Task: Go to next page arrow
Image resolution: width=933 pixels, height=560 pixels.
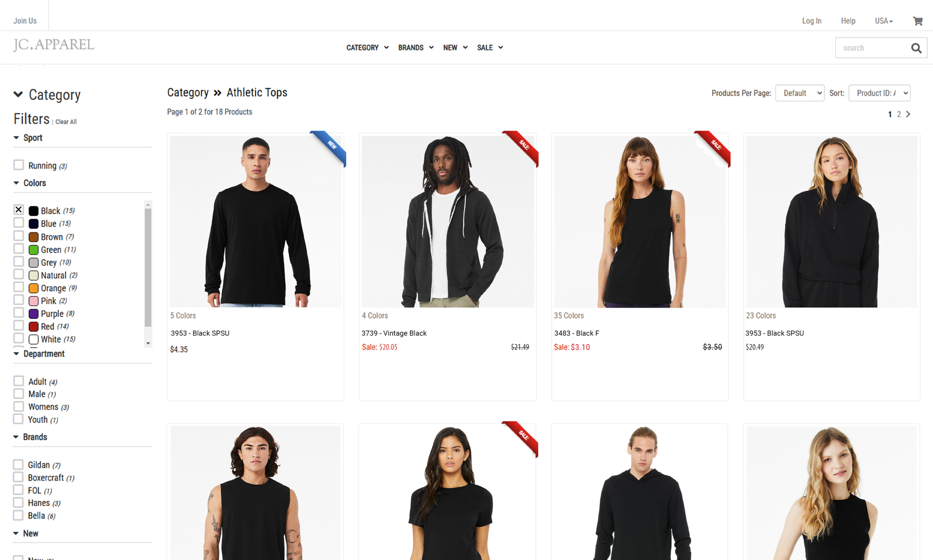Action: [908, 114]
